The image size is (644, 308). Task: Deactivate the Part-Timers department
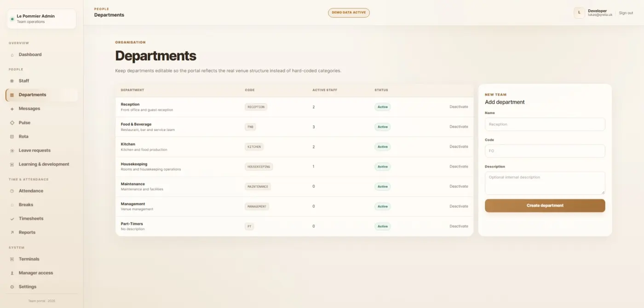pyautogui.click(x=459, y=226)
